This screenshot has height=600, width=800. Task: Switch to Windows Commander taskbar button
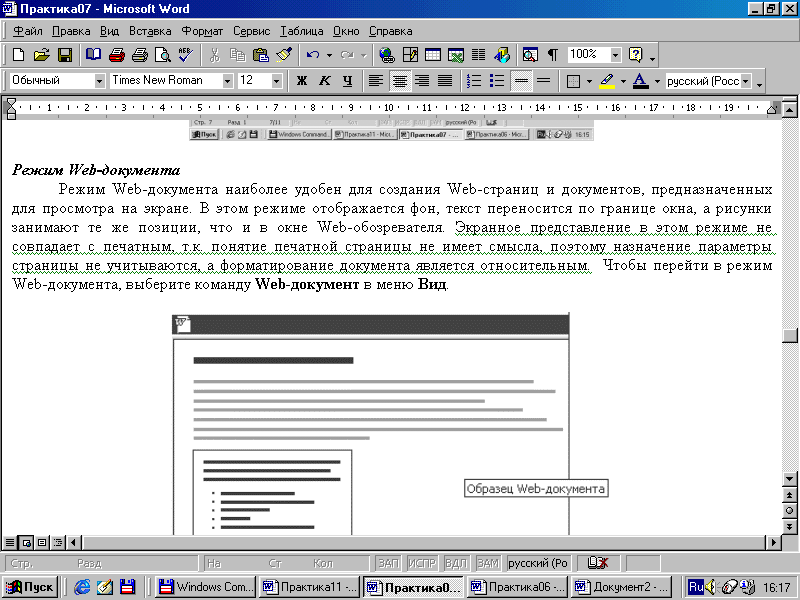point(206,587)
